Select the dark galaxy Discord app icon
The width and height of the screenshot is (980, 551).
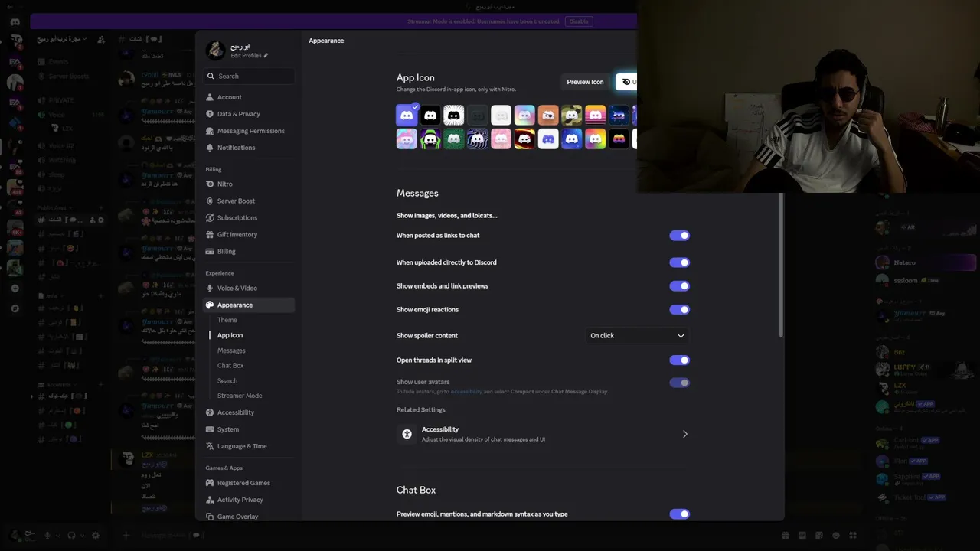[x=619, y=115]
